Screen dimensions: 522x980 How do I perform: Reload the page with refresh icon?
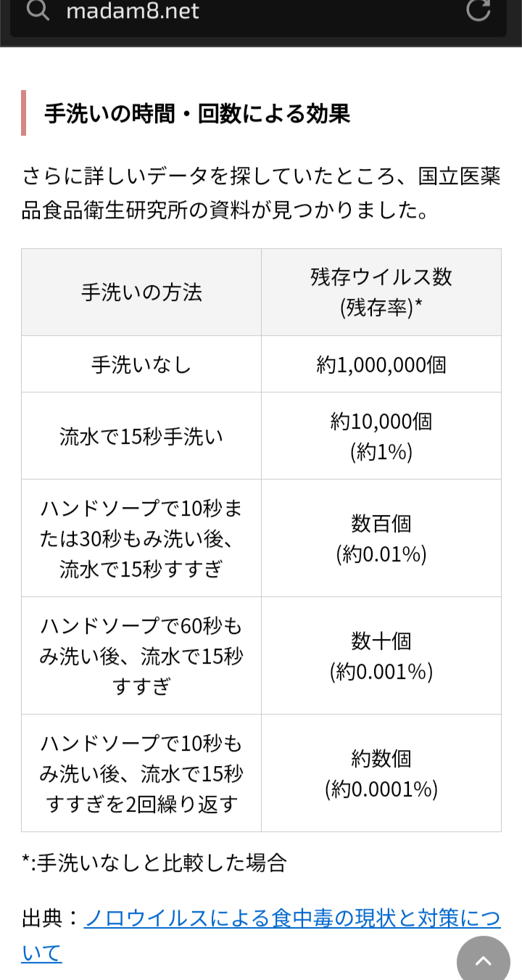(478, 10)
